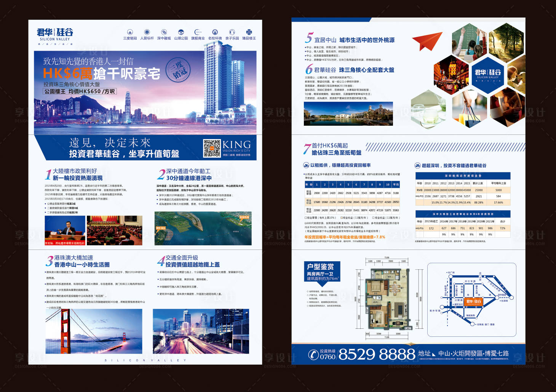Click the 租金單價 legend square below rent table
This screenshot has width=556, height=392.
[x=305, y=218]
